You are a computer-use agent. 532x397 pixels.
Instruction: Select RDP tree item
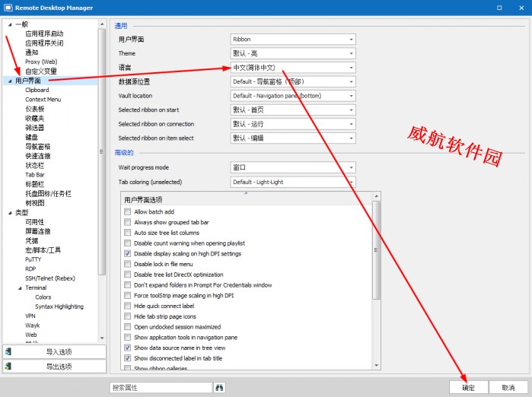click(30, 268)
